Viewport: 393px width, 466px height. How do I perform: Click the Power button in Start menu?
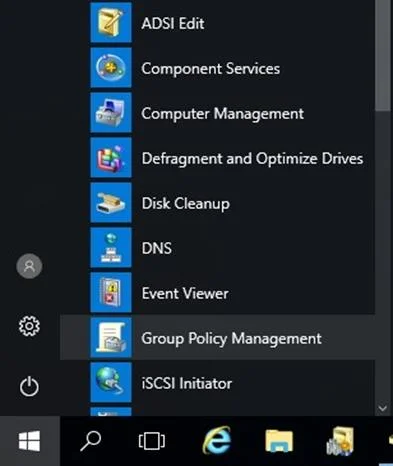[29, 386]
